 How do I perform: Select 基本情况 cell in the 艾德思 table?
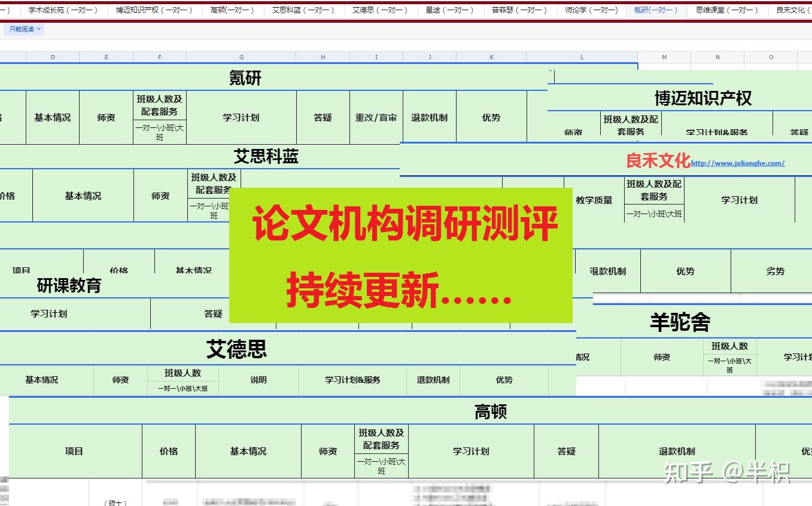pos(42,380)
